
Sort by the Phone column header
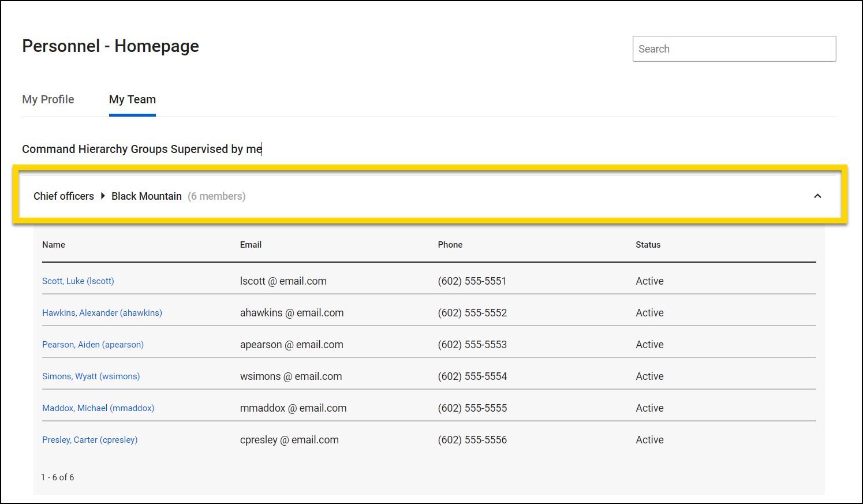tap(450, 244)
